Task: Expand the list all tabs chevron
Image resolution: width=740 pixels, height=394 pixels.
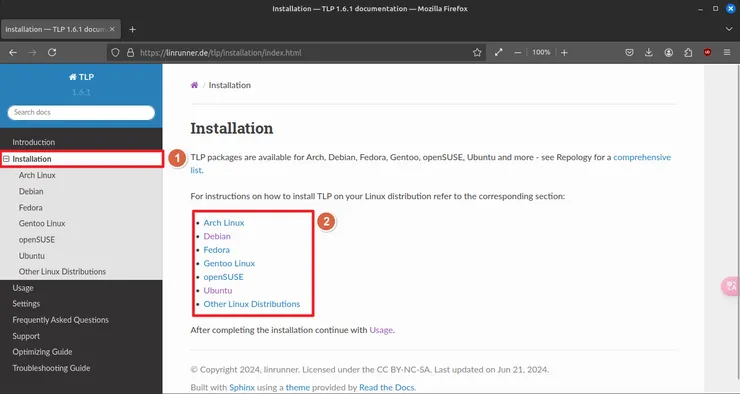Action: click(x=729, y=29)
